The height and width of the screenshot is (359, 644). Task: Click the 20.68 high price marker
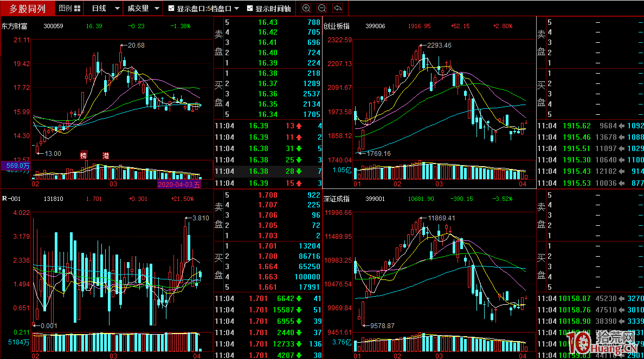136,45
